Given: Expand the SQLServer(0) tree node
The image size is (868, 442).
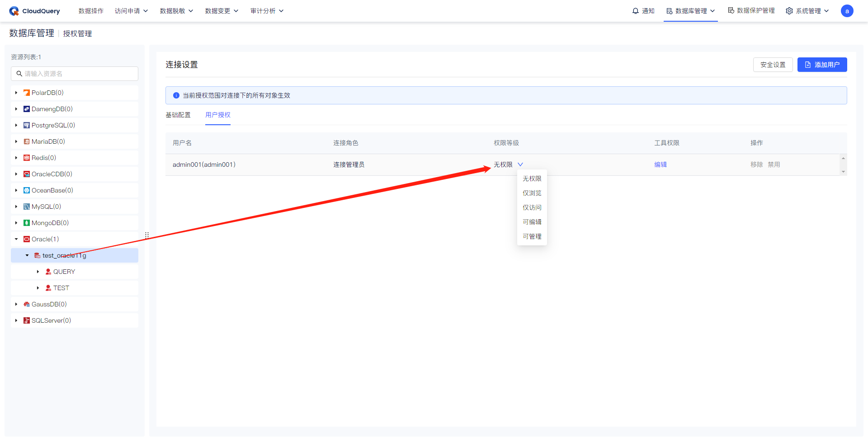Looking at the screenshot, I should (16, 320).
